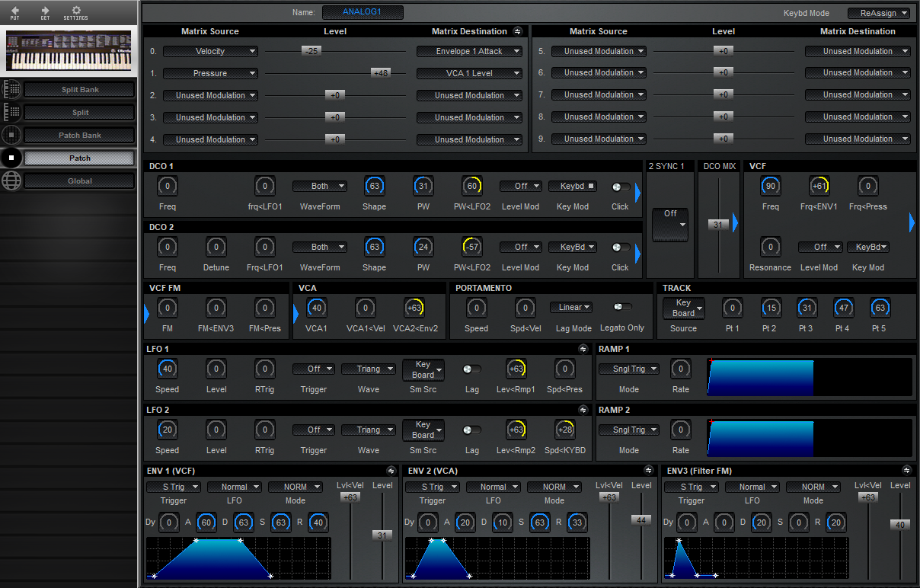Open the SETTINGS gear icon

point(75,12)
